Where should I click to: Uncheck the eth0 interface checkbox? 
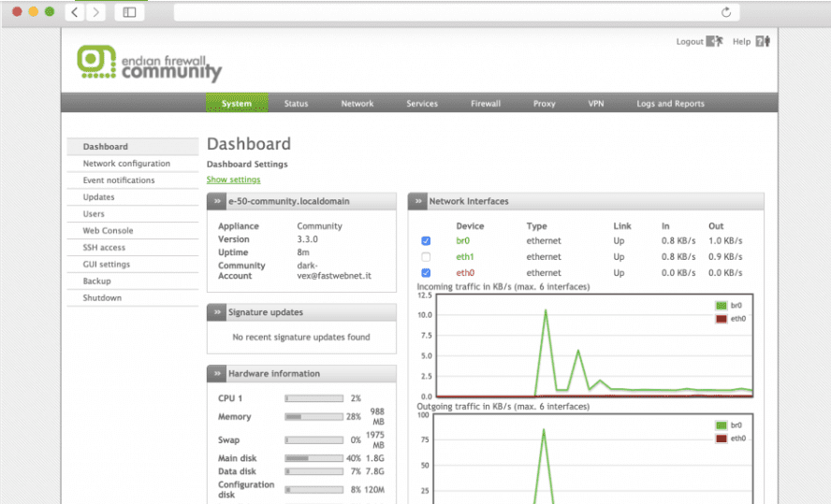point(426,273)
